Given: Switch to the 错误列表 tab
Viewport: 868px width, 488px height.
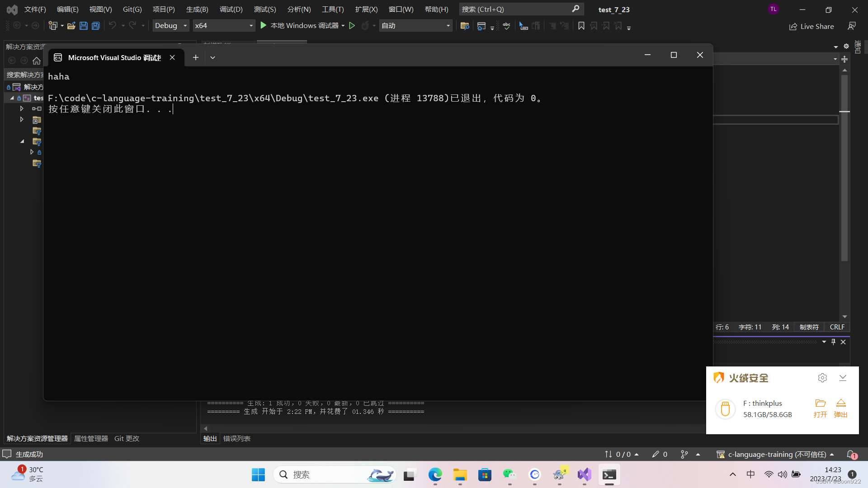Looking at the screenshot, I should (236, 438).
